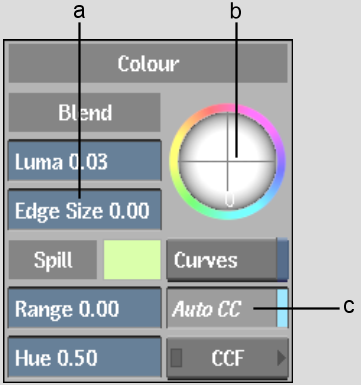This screenshot has width=361, height=385.
Task: Click the Luma 0.03 numeric field
Action: coord(85,161)
